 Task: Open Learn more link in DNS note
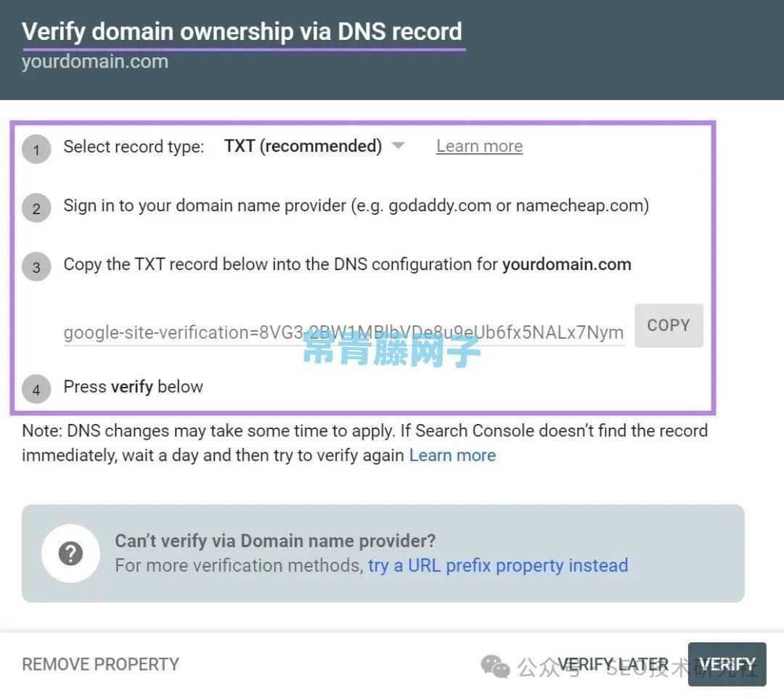pos(452,455)
